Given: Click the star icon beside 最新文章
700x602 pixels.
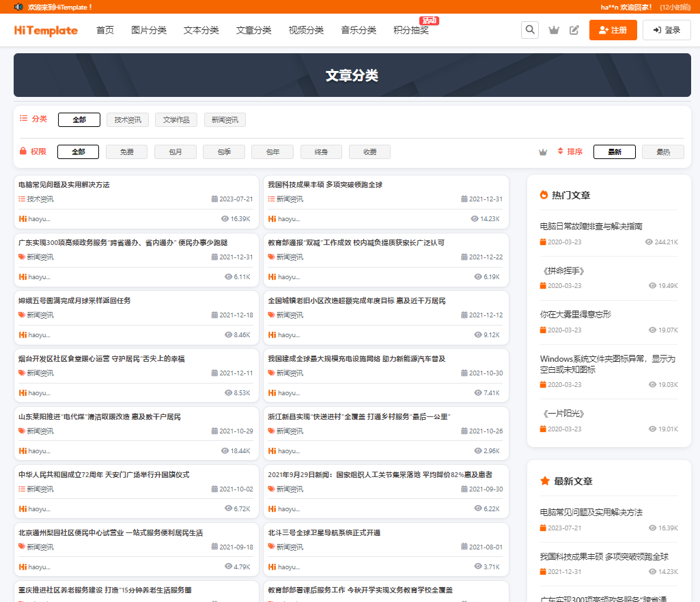Looking at the screenshot, I should click(x=543, y=481).
